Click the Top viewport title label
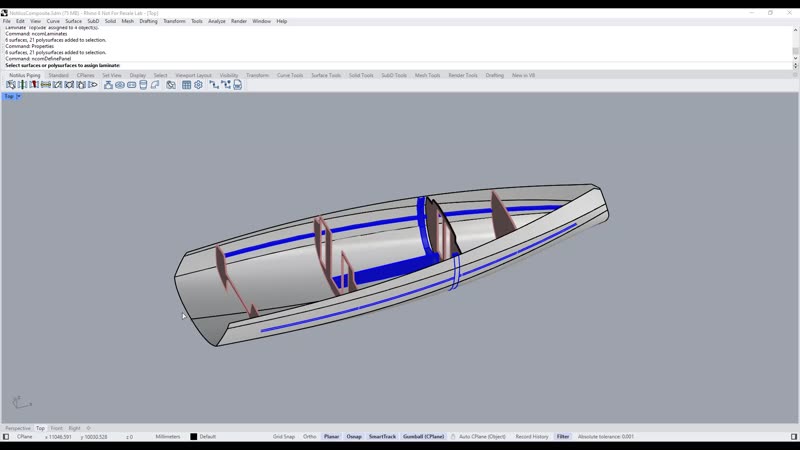This screenshot has height=450, width=800. [x=9, y=96]
